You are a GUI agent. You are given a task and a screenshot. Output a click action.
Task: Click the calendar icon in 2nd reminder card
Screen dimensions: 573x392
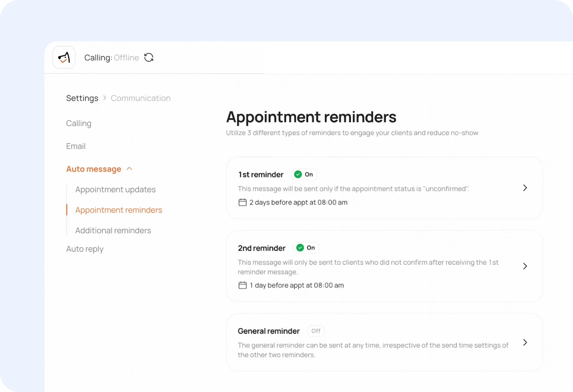242,285
